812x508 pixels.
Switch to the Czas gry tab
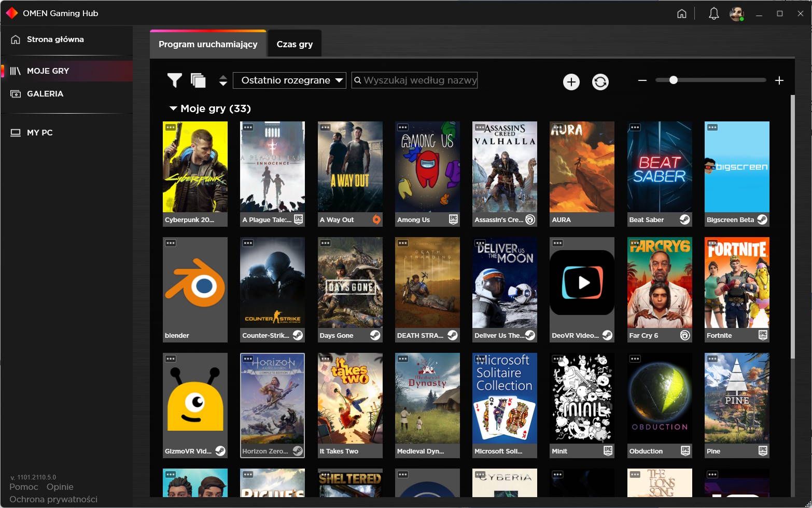[295, 44]
